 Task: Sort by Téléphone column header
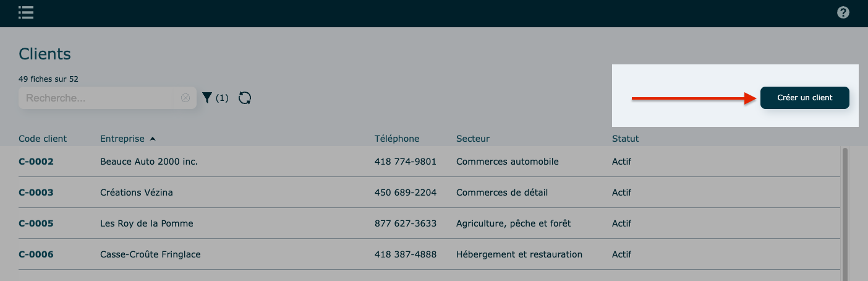397,139
